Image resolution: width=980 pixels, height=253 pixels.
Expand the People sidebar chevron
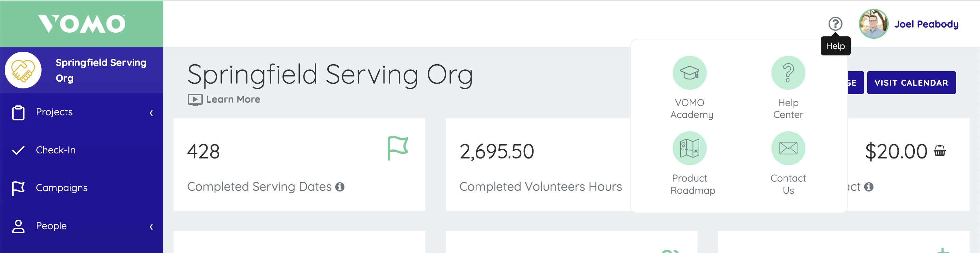pos(151,227)
